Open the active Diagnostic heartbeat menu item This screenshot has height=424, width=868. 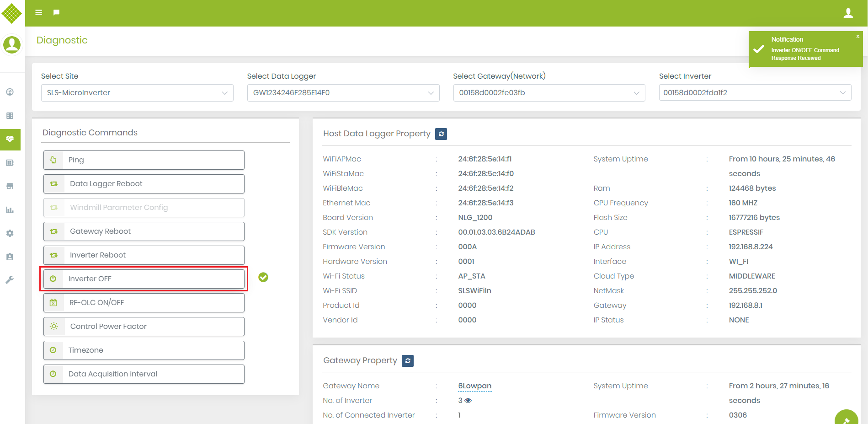tap(10, 139)
